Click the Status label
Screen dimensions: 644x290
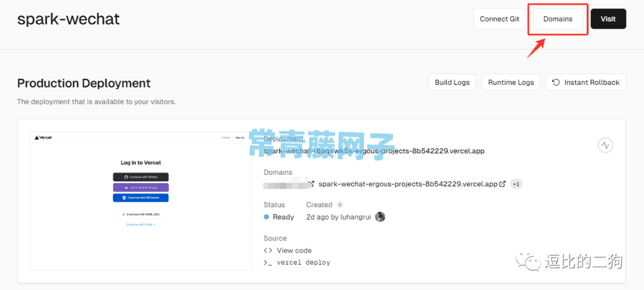pyautogui.click(x=274, y=205)
